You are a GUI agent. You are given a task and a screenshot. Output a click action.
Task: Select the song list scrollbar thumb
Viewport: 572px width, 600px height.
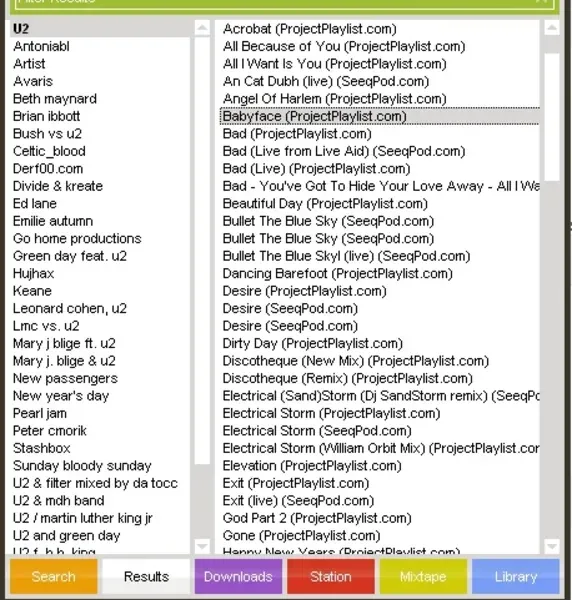point(552,117)
